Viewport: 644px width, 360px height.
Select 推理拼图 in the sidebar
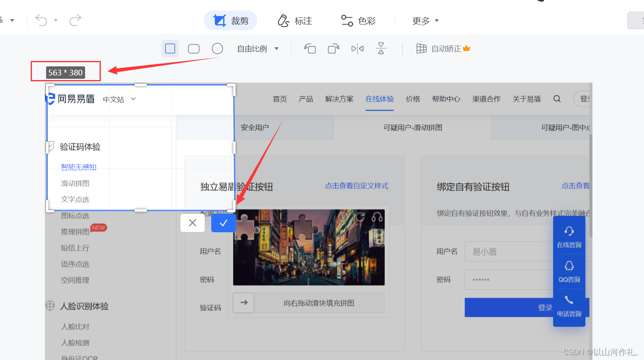(75, 232)
